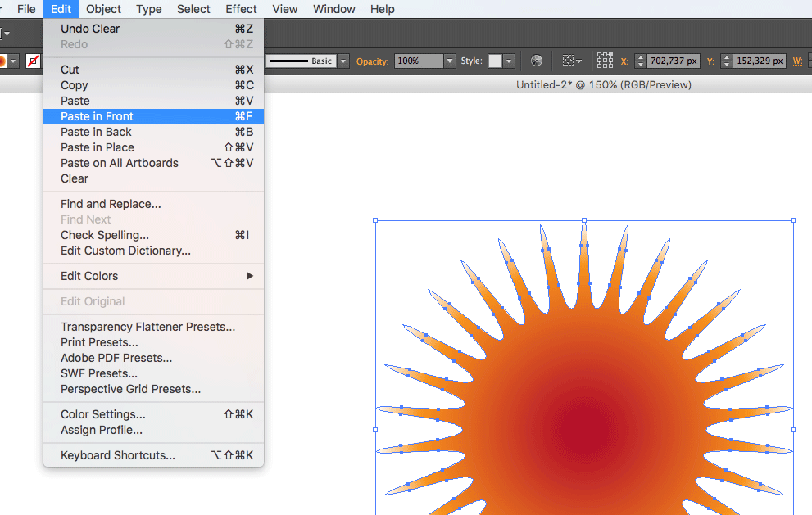The width and height of the screenshot is (812, 515).
Task: Open the Recolor Artwork globe icon
Action: tap(537, 61)
